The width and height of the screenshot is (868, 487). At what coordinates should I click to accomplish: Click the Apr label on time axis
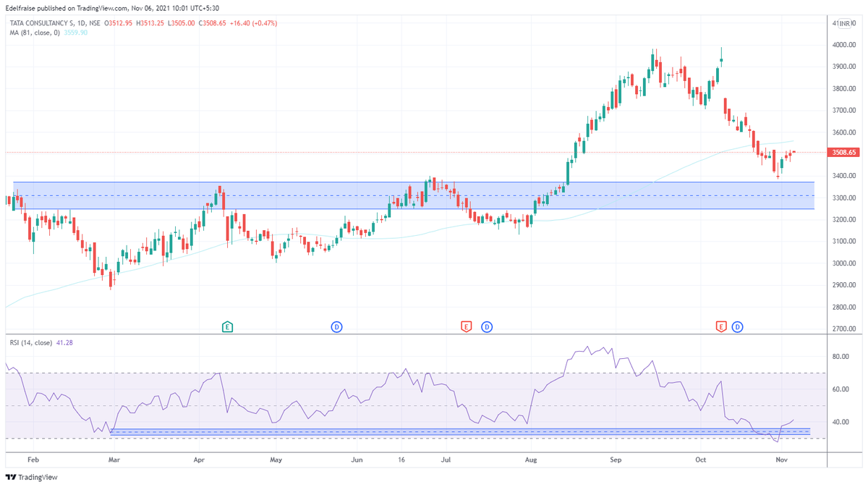199,460
